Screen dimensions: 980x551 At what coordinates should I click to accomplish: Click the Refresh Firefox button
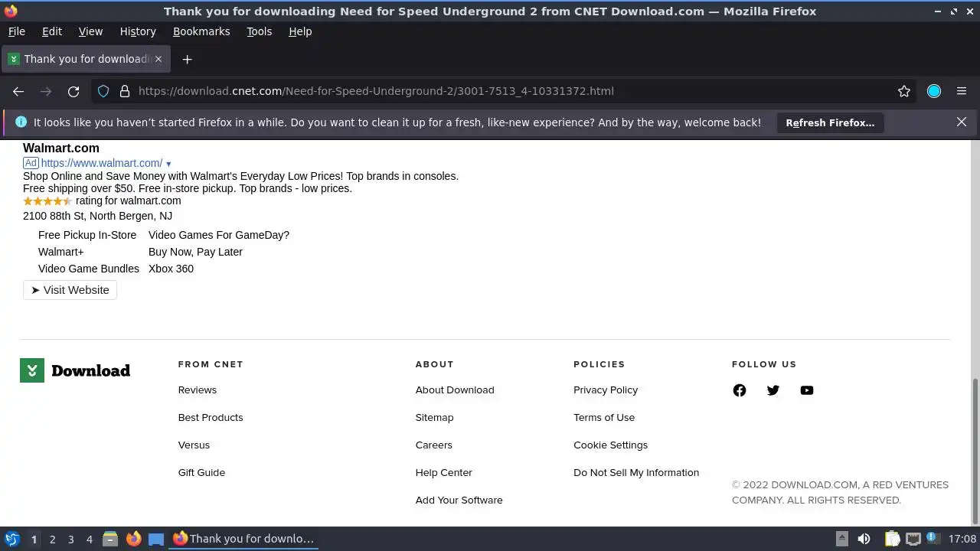pos(830,122)
